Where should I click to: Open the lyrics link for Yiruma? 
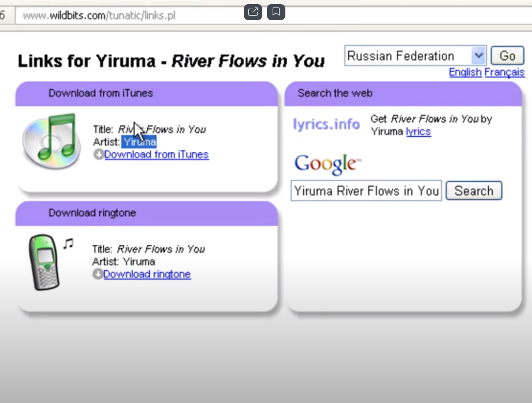pyautogui.click(x=418, y=132)
